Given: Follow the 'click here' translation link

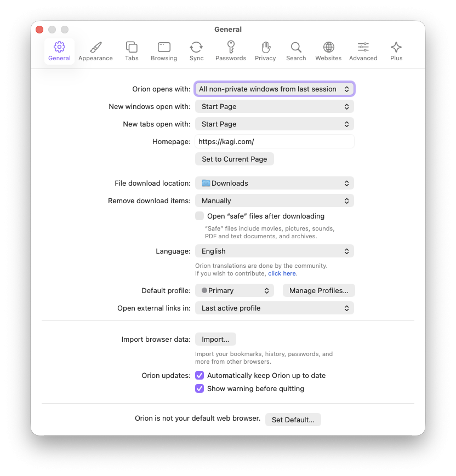Looking at the screenshot, I should pyautogui.click(x=282, y=273).
